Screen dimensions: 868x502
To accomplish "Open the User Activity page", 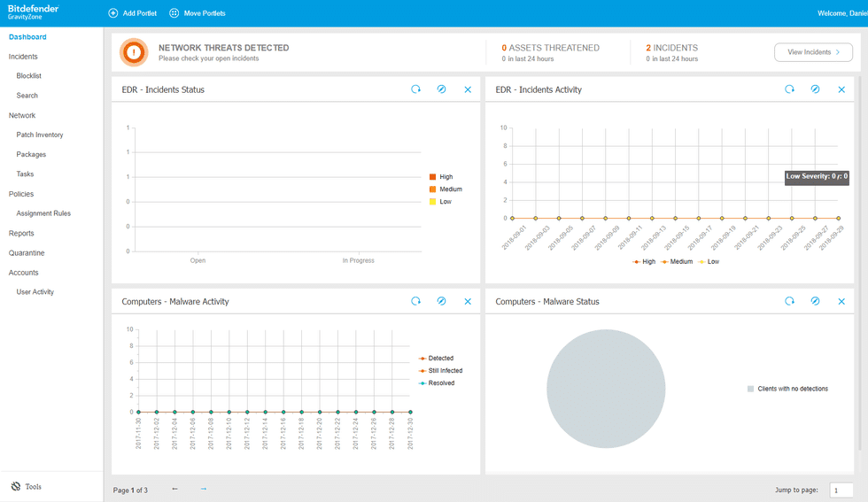I will 35,291.
